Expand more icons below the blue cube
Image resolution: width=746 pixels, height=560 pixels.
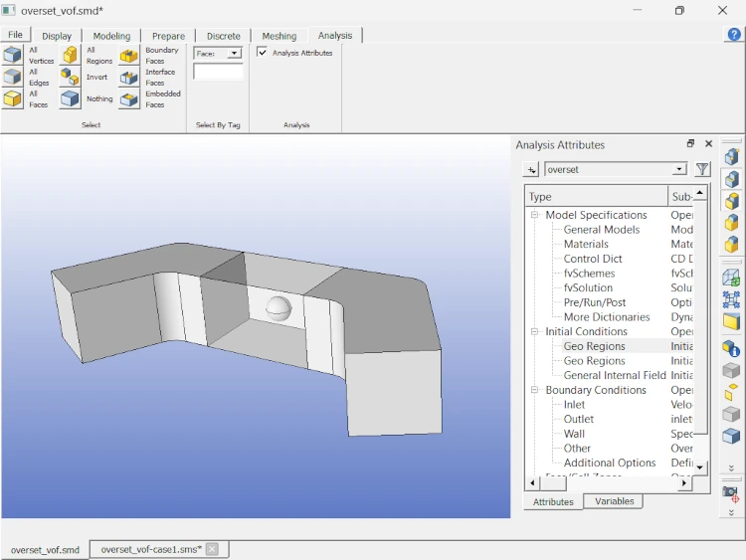tap(731, 468)
